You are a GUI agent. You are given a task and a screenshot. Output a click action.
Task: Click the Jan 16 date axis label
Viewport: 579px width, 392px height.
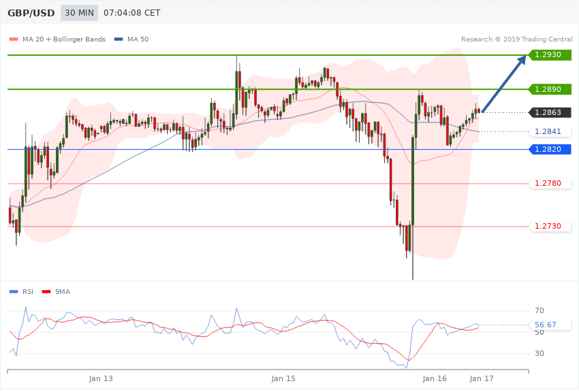pyautogui.click(x=435, y=378)
